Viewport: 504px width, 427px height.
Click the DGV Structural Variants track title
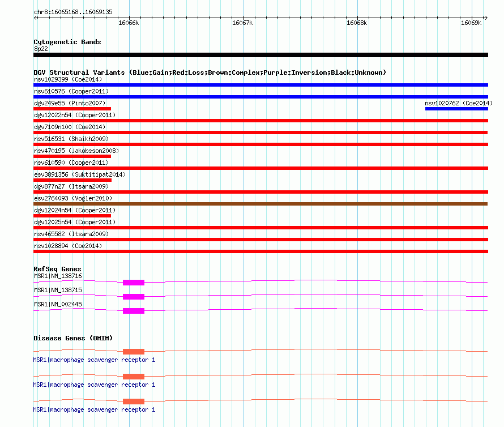click(210, 72)
